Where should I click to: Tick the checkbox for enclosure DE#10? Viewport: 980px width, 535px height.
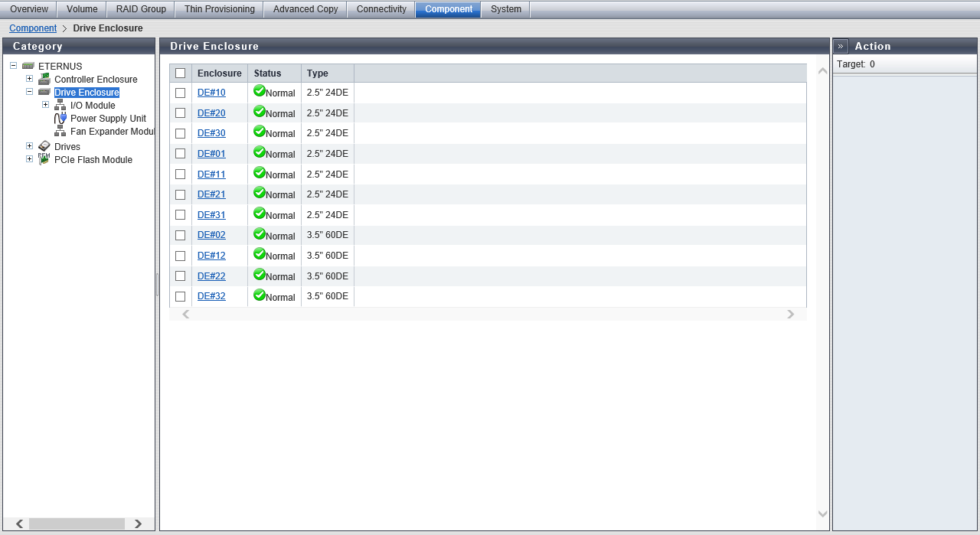pyautogui.click(x=181, y=93)
